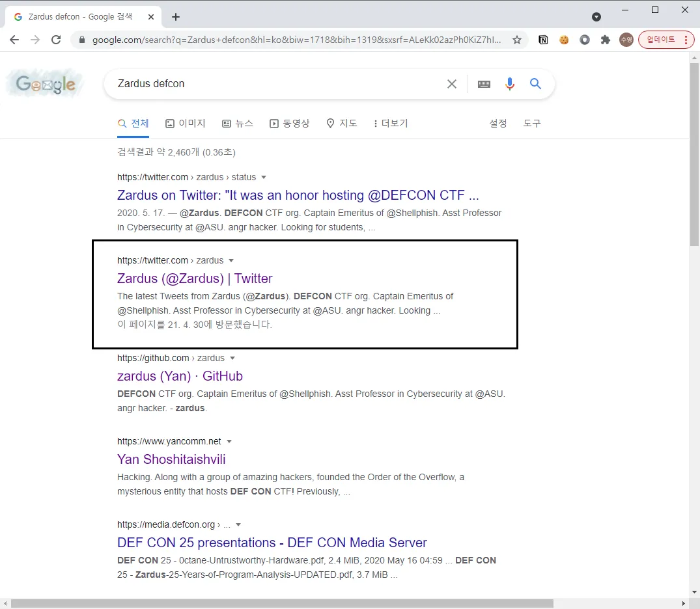Bookmark this page with the star icon
The height and width of the screenshot is (609, 700).
click(517, 40)
